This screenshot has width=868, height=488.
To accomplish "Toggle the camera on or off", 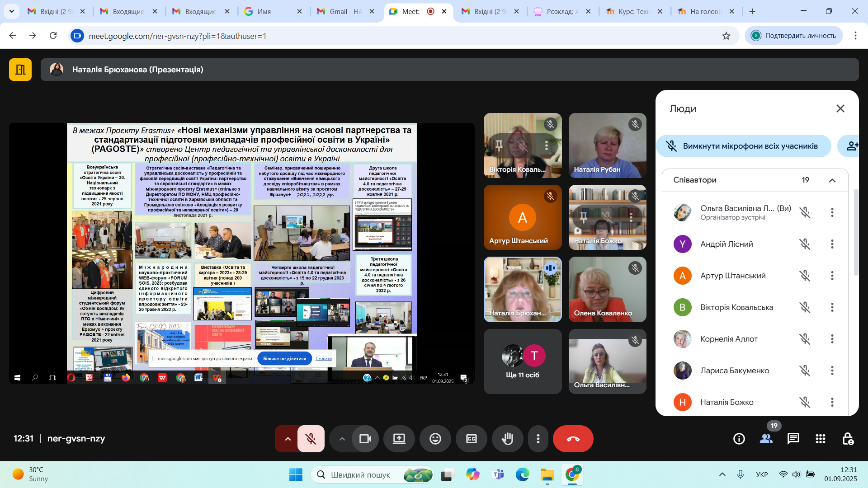I will coord(365,439).
